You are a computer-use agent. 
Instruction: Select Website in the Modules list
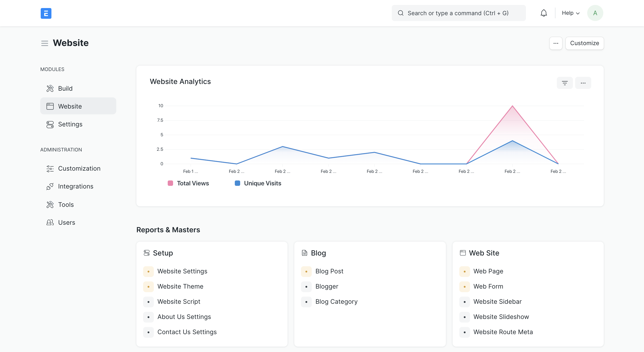[x=70, y=106]
